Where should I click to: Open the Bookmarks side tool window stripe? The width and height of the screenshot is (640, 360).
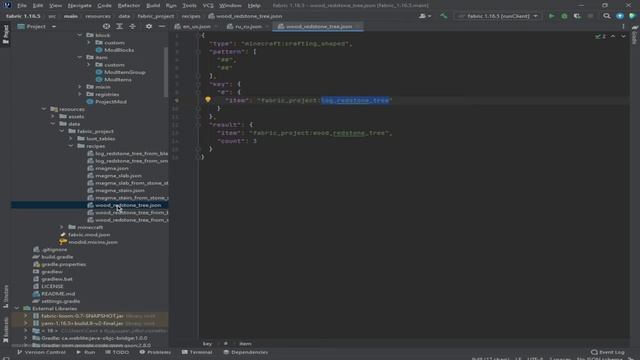5,330
